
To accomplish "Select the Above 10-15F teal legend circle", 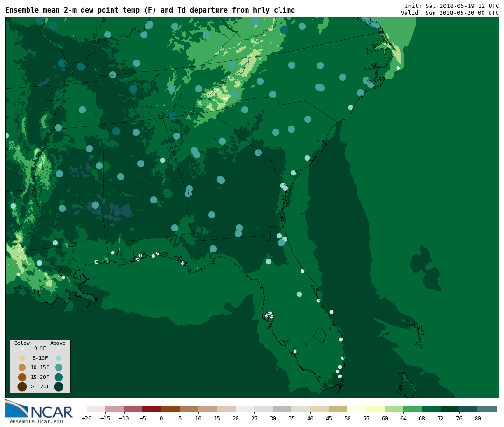I will 58,368.
